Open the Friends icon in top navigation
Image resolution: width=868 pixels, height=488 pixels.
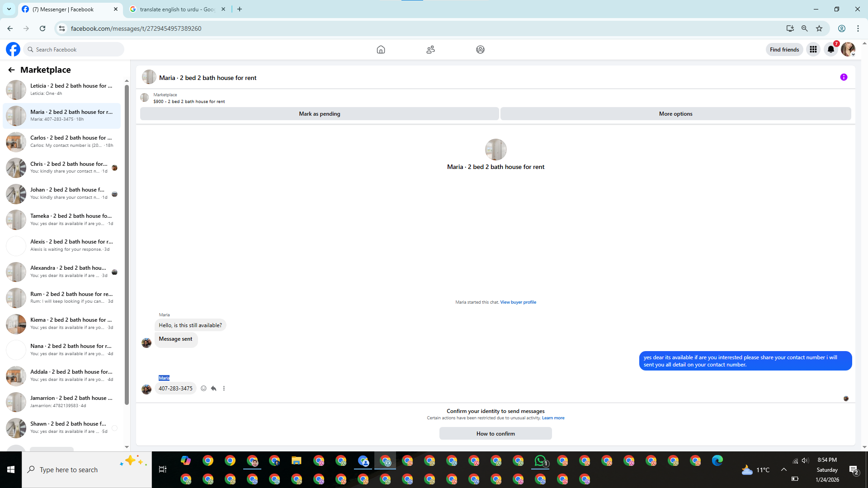pos(430,50)
